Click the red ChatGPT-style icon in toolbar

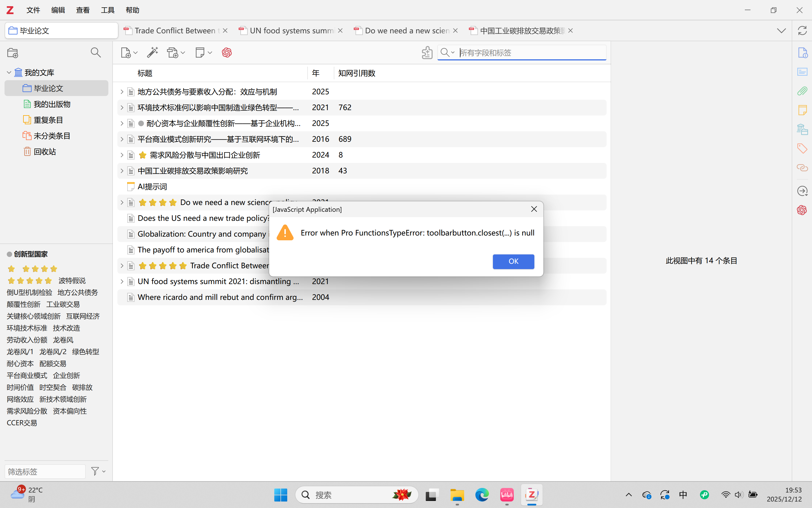[227, 53]
